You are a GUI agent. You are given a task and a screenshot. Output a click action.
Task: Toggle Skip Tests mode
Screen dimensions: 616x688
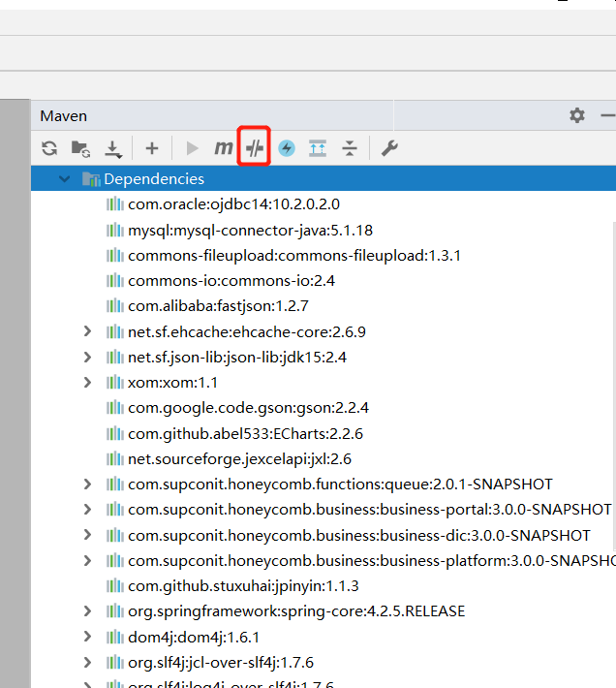tap(255, 148)
